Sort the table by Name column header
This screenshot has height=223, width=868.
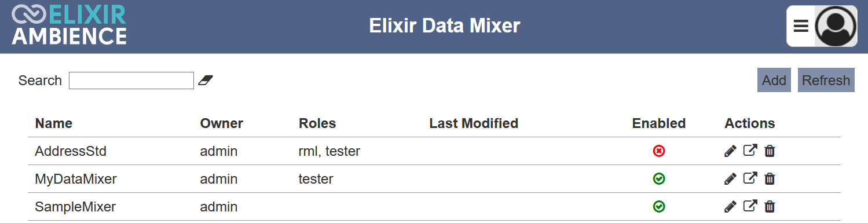54,123
